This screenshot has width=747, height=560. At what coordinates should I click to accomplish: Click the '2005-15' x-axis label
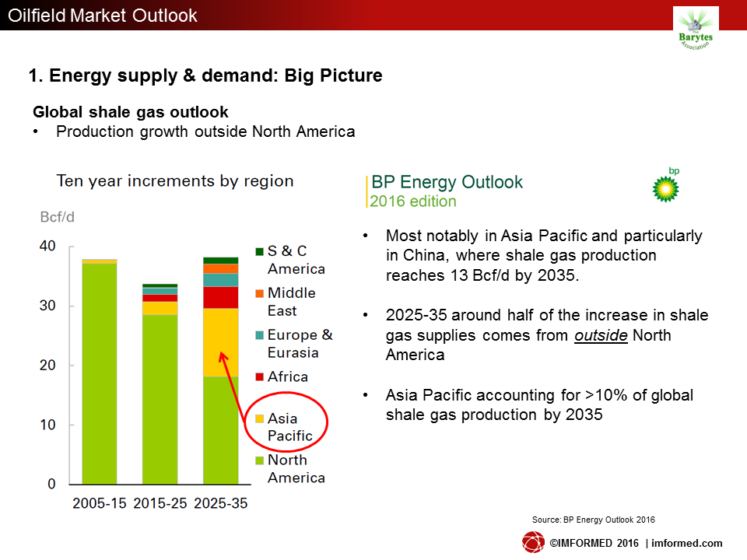pyautogui.click(x=100, y=503)
